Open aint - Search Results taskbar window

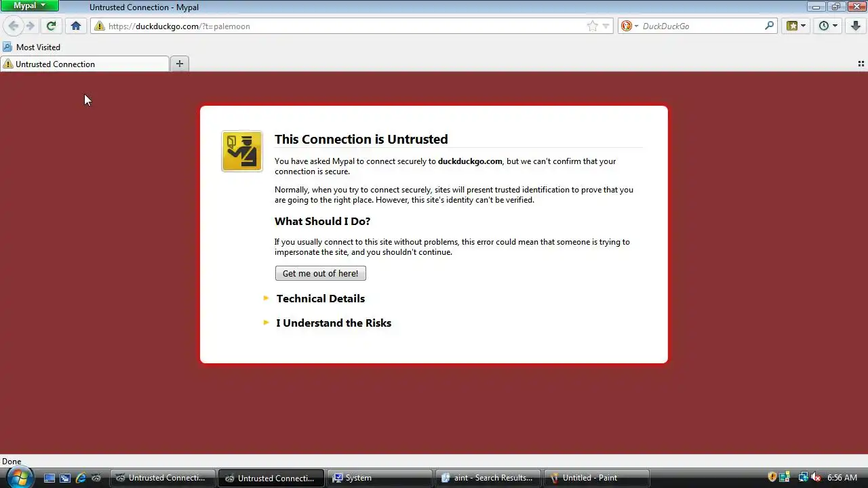(x=488, y=478)
